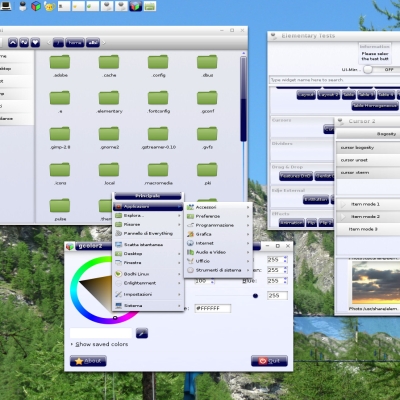
Task: Open Ufficio submenu entry
Action: click(x=218, y=261)
